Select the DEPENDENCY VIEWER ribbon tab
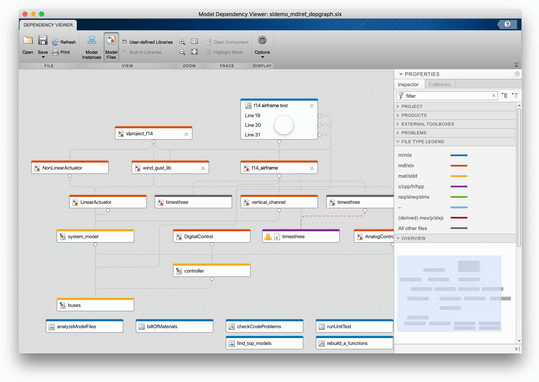Image resolution: width=539 pixels, height=382 pixels. tap(48, 25)
